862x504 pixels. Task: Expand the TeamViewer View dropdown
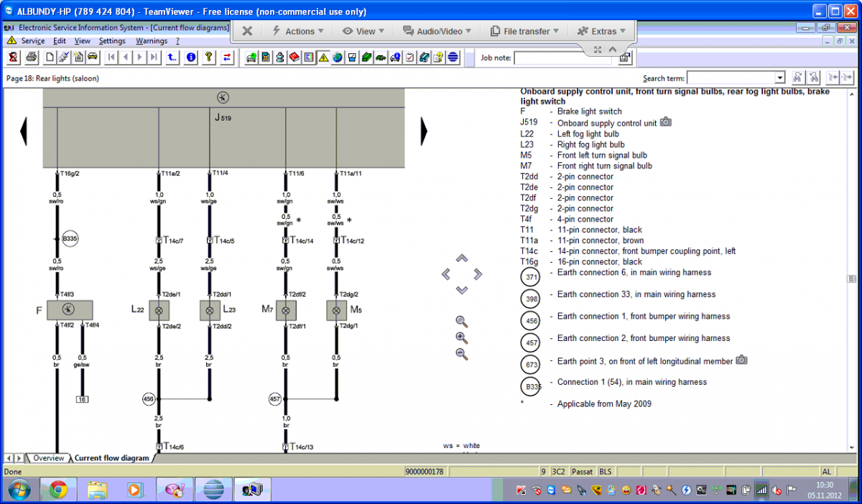point(363,31)
